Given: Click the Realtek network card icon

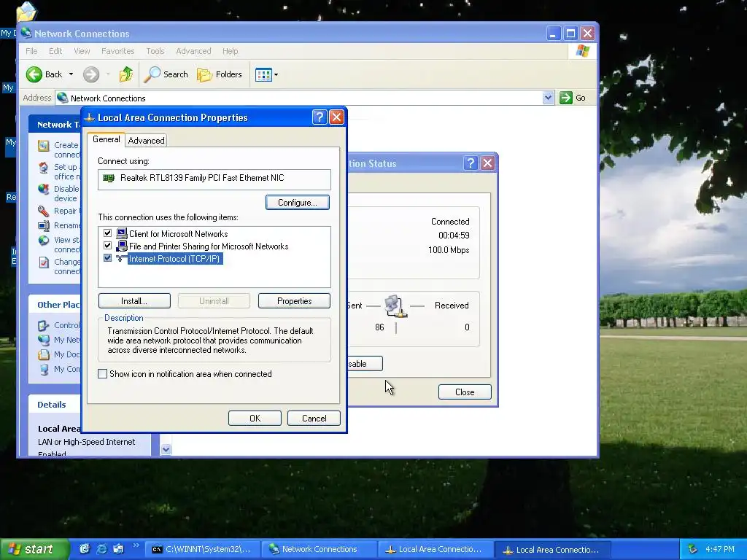Looking at the screenshot, I should tap(109, 178).
